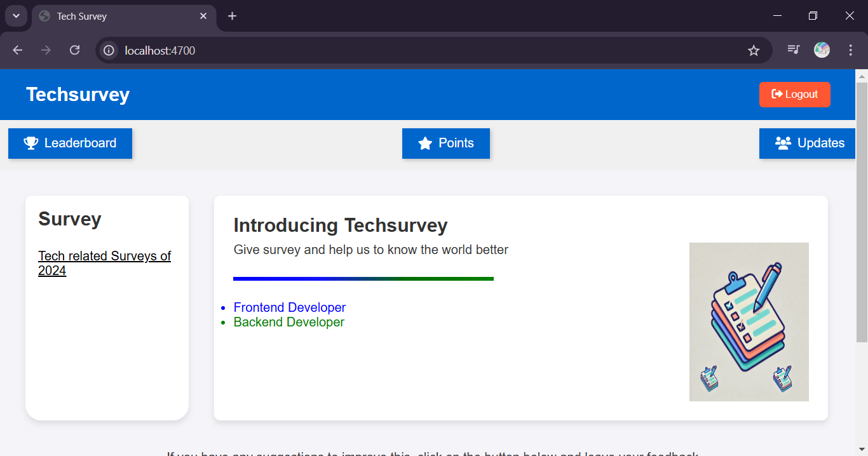Select the Frontend Developer link

(289, 307)
